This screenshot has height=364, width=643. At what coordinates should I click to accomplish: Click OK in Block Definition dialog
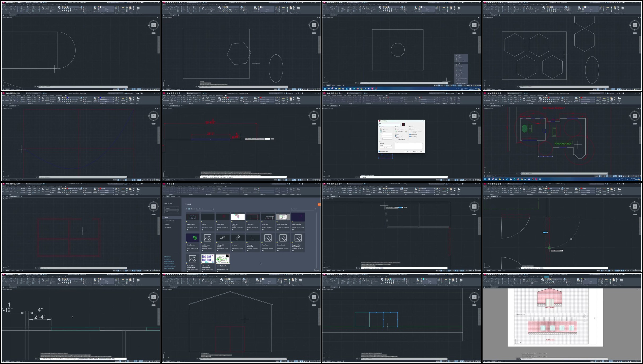click(407, 151)
